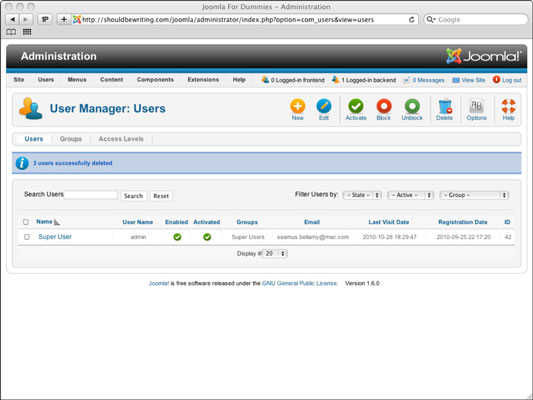
Task: Click the blue info message icon
Action: [22, 163]
